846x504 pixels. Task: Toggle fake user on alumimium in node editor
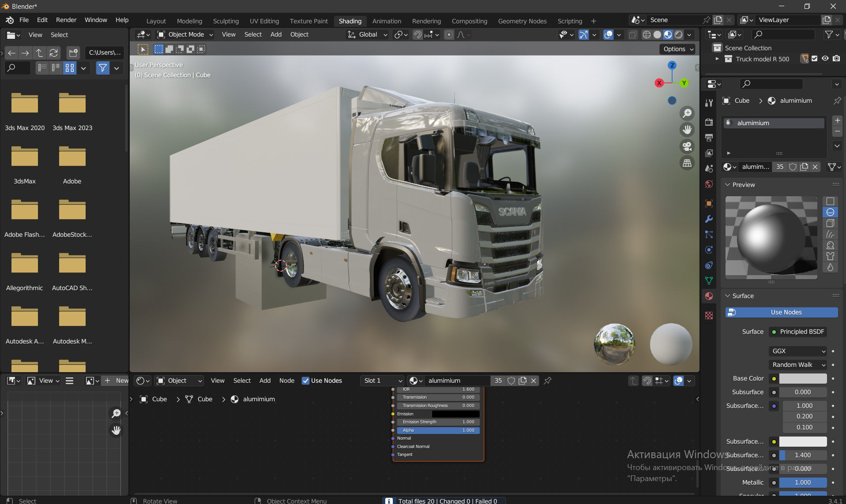[511, 381]
